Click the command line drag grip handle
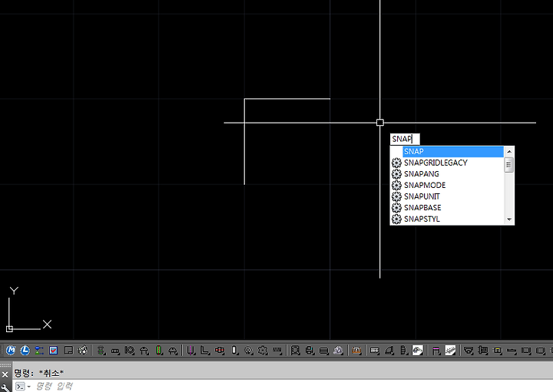 (x=5, y=365)
